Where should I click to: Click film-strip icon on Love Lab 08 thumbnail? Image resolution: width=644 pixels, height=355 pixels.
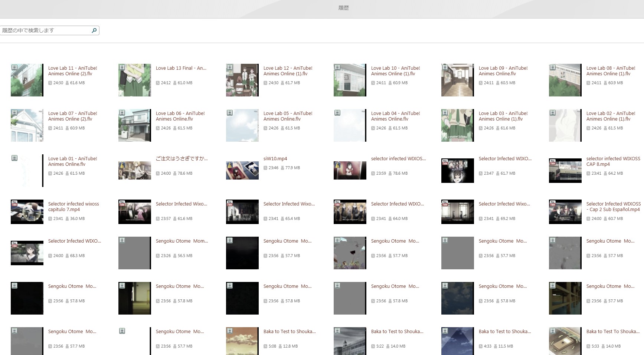(x=553, y=68)
